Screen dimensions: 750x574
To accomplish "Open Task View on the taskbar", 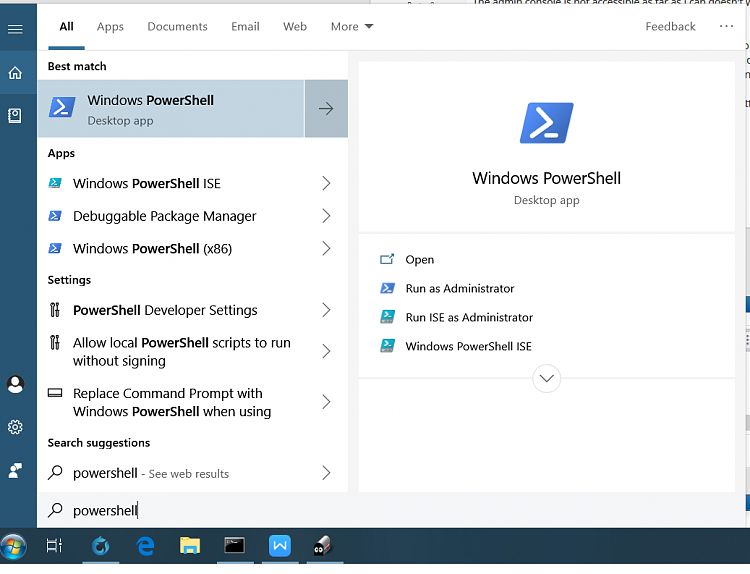I will pos(54,546).
